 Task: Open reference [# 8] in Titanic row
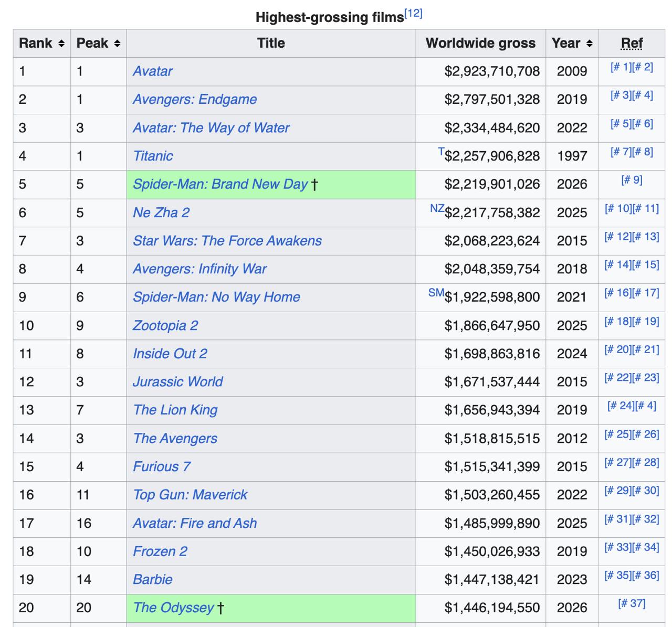coord(643,152)
